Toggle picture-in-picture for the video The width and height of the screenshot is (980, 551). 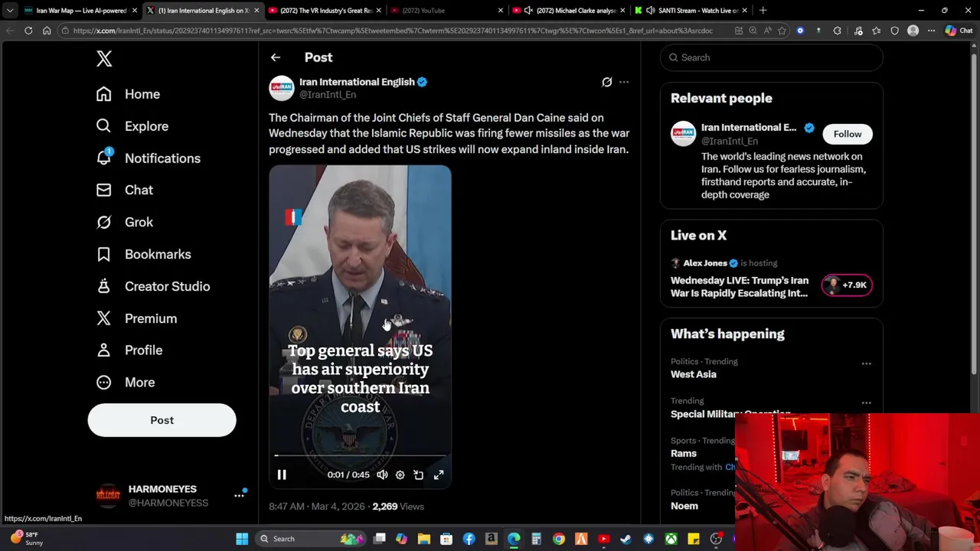pyautogui.click(x=418, y=474)
